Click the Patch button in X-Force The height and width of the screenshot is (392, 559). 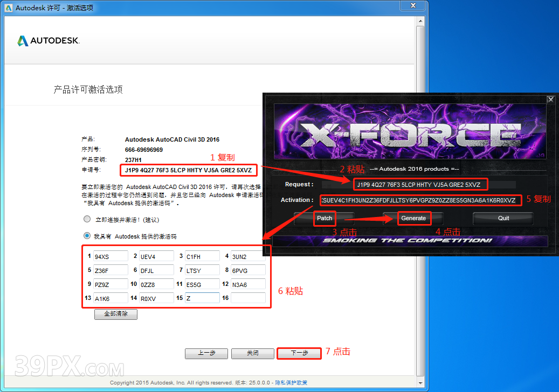coord(325,218)
